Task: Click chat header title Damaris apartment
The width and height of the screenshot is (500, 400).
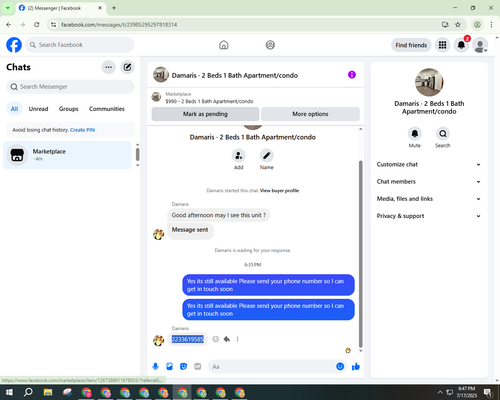Action: click(x=235, y=75)
